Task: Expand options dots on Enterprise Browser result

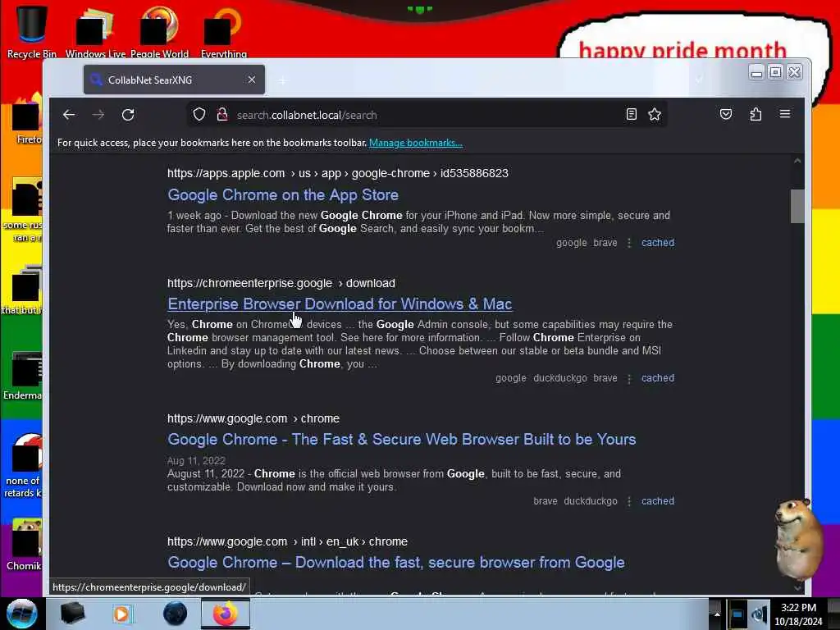Action: pyautogui.click(x=629, y=379)
